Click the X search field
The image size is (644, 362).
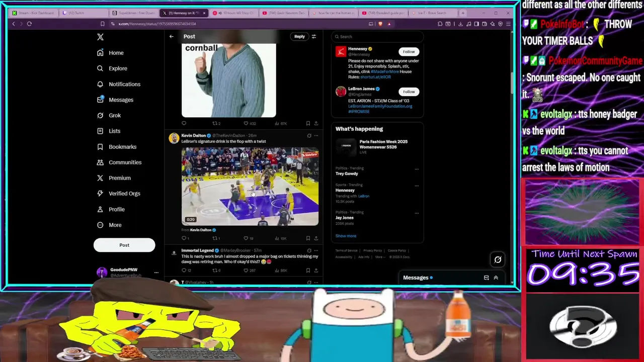tap(377, 36)
